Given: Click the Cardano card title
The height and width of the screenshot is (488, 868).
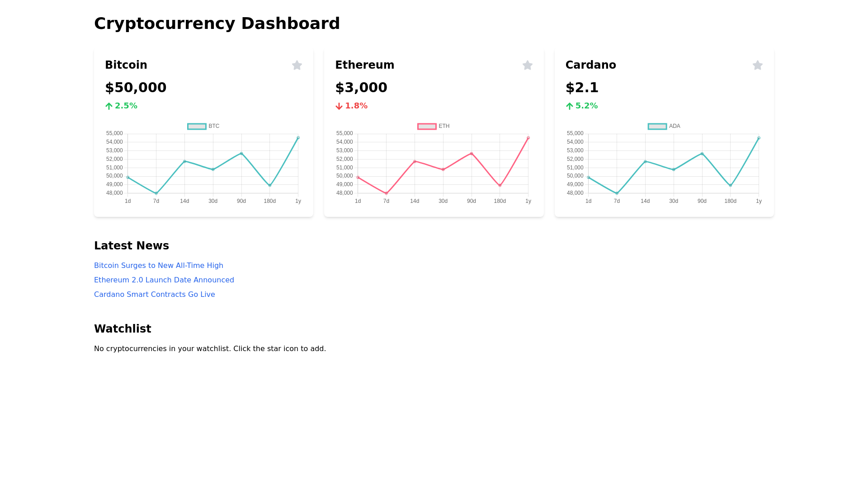Looking at the screenshot, I should tap(591, 65).
